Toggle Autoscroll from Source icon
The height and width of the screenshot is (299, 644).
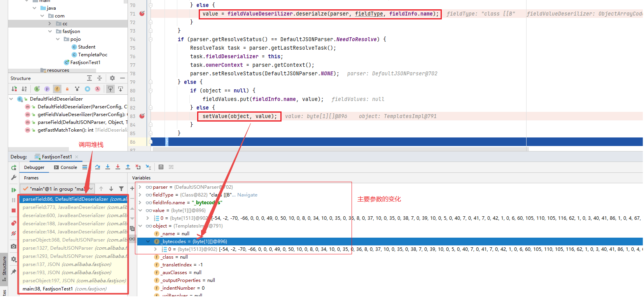[x=121, y=89]
